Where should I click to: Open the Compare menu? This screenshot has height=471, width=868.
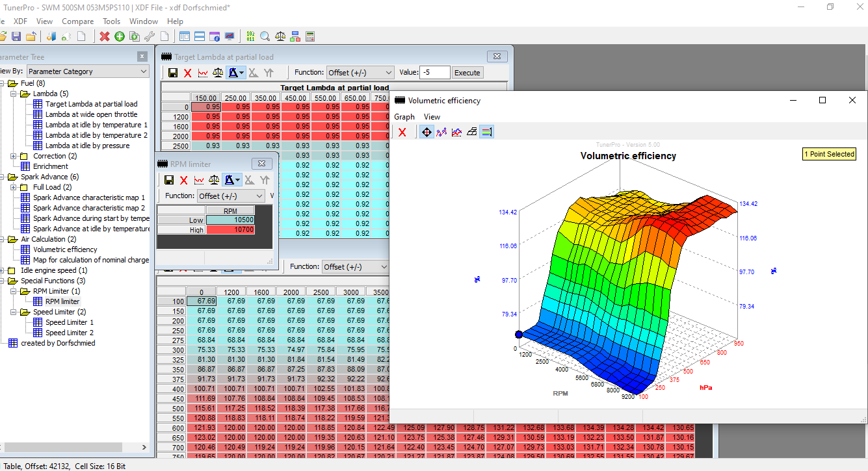(77, 21)
